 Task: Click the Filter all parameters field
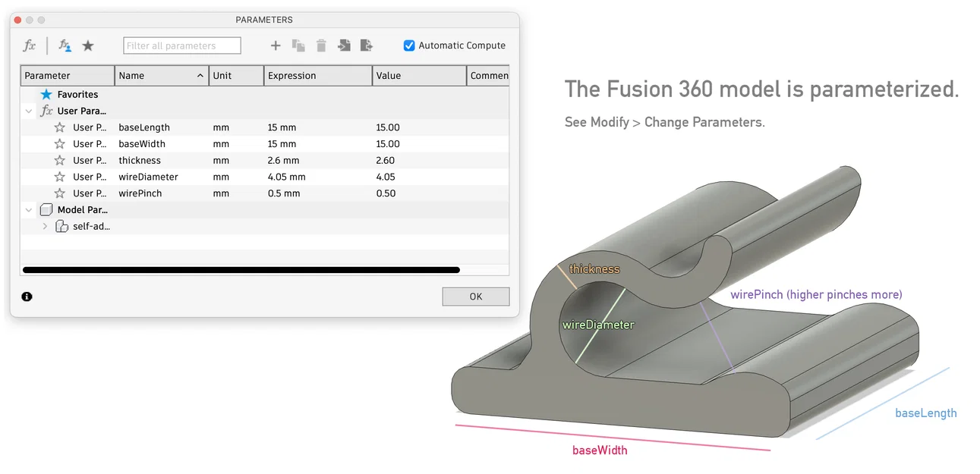click(182, 46)
